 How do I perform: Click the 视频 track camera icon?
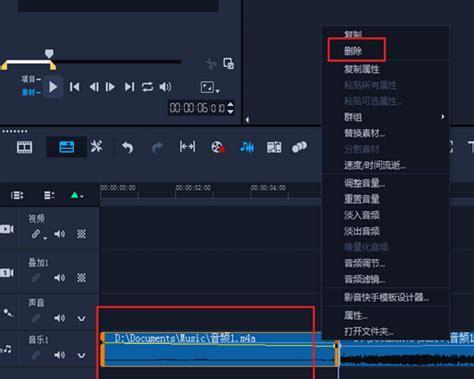tap(7, 229)
